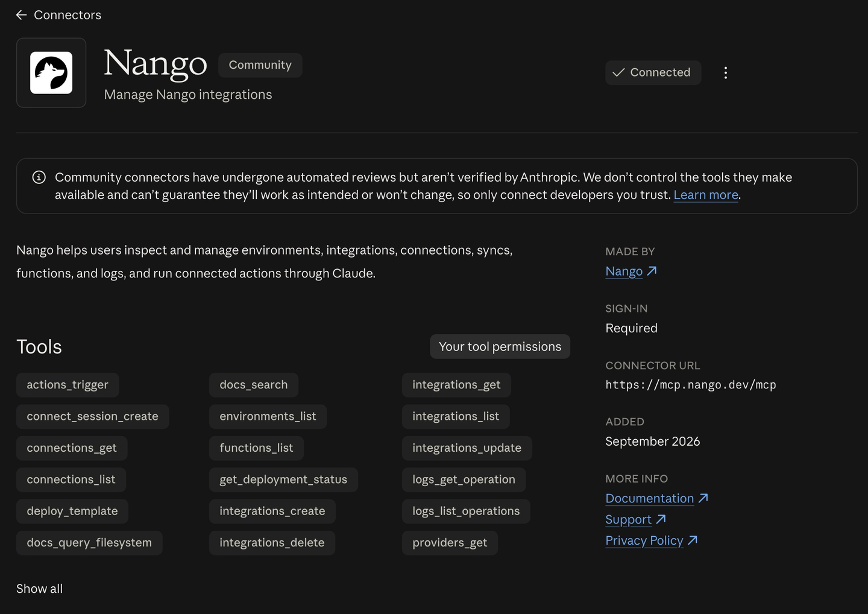Select the get_deployment_status tool

tap(283, 479)
